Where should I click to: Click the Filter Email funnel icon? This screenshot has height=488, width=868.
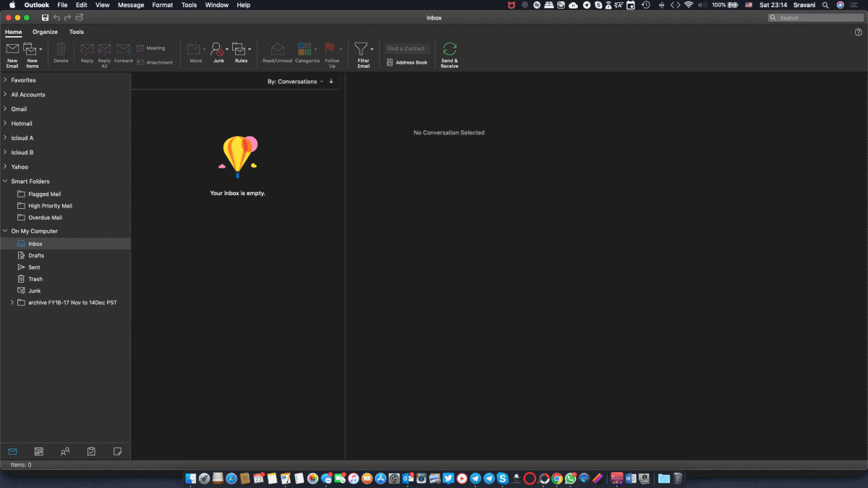click(361, 49)
